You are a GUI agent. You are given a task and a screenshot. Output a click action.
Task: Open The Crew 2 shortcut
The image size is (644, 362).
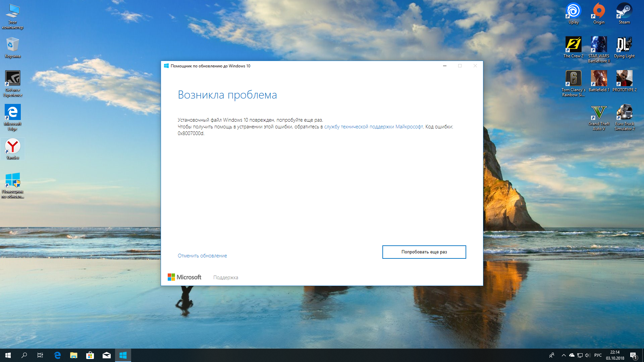click(573, 47)
